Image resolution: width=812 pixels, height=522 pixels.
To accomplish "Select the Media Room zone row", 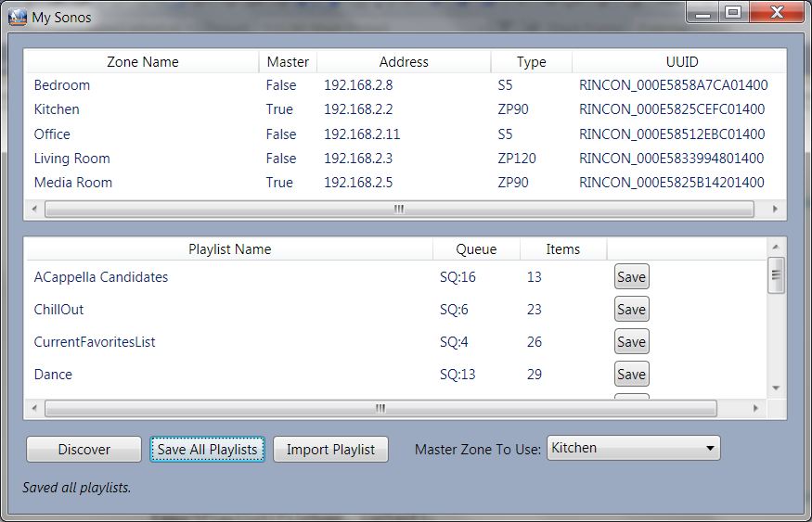I will click(x=405, y=182).
